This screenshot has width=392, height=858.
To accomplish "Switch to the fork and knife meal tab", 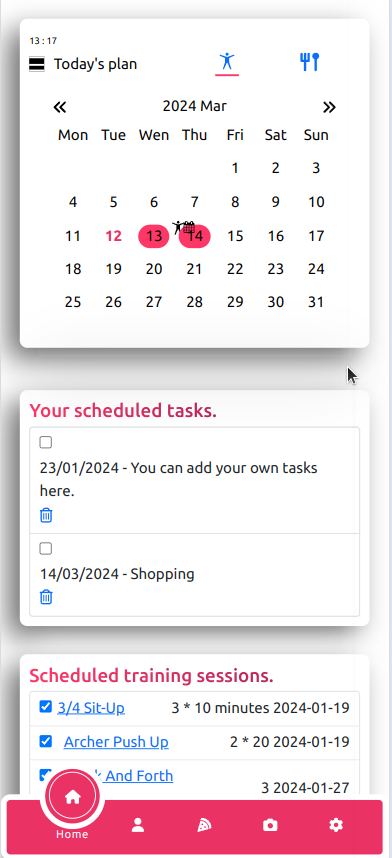I will [x=309, y=62].
